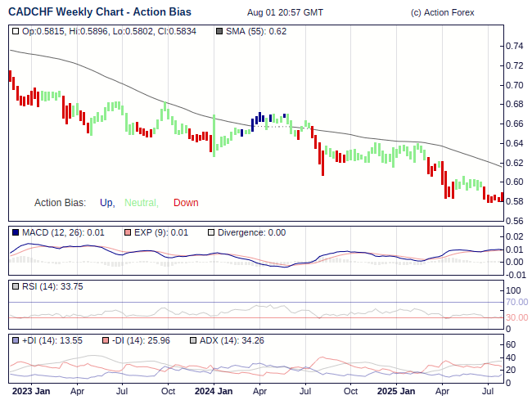Click the +DI (14) legend square

pos(16,339)
